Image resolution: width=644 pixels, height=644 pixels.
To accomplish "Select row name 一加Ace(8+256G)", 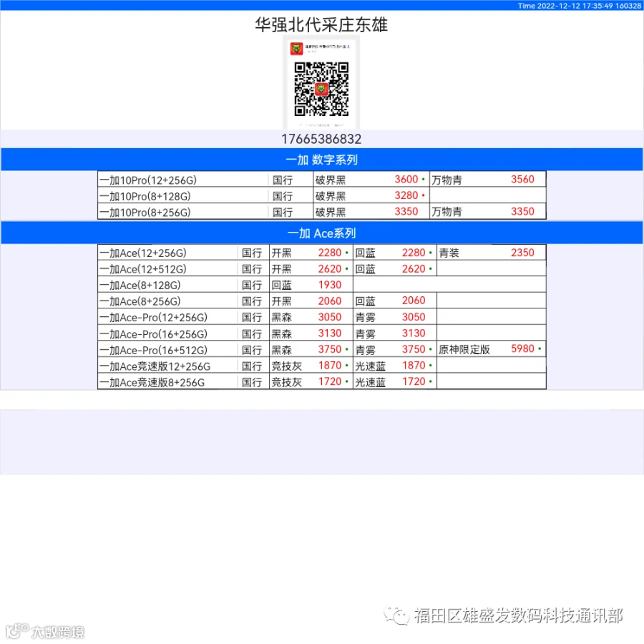I will [x=140, y=301].
